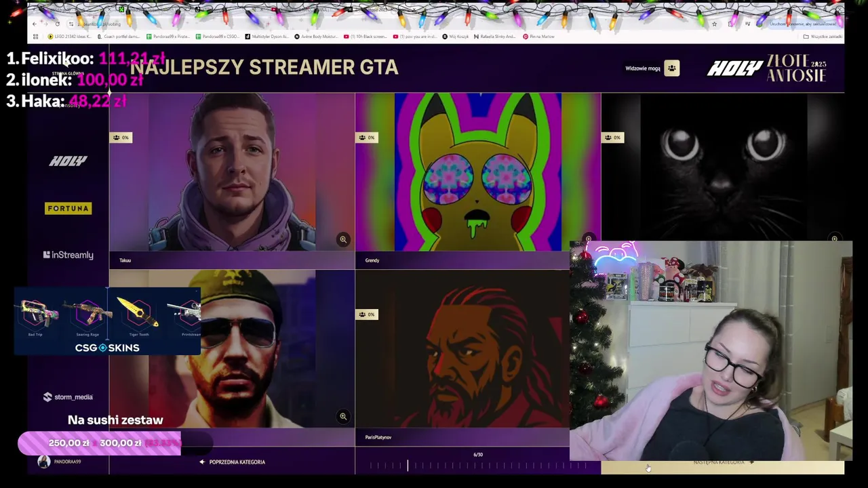Open the LEGO 21342 Ideas bookmark
Screen dimensions: 868x488
tap(71, 37)
